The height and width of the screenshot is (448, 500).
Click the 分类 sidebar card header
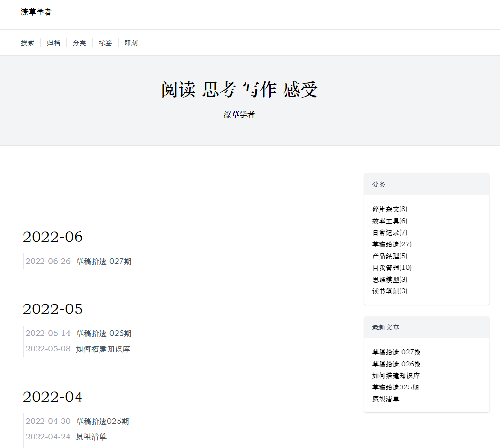tap(427, 184)
